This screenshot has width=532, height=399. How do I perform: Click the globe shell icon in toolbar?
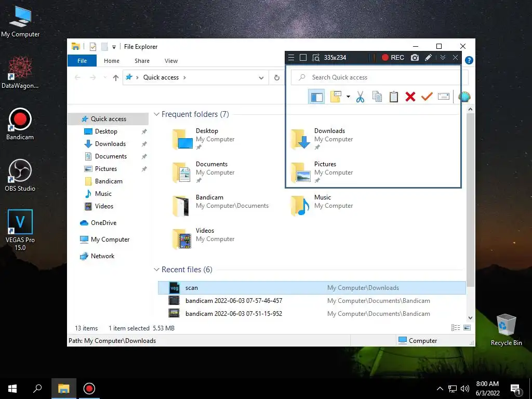464,97
